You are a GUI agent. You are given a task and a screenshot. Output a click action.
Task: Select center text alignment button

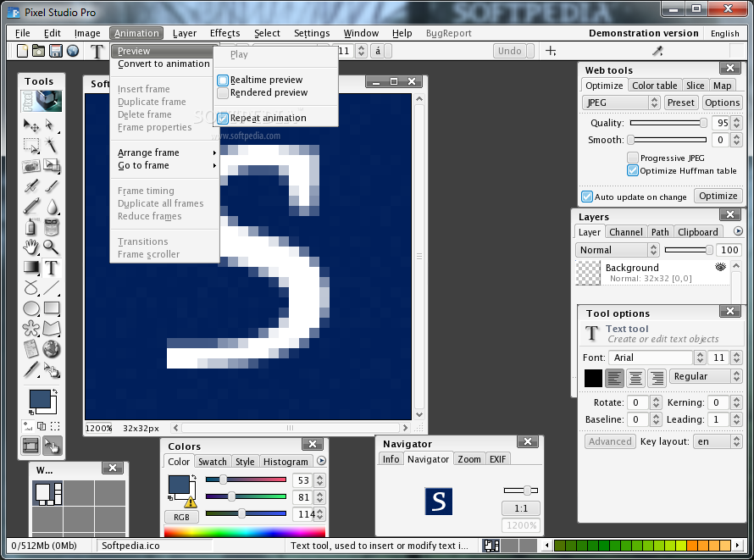[635, 378]
